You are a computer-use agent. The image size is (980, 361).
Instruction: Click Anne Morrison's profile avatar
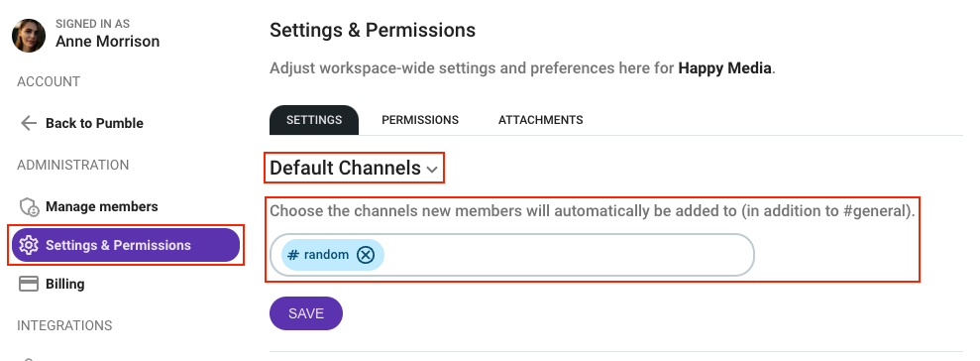(x=29, y=35)
